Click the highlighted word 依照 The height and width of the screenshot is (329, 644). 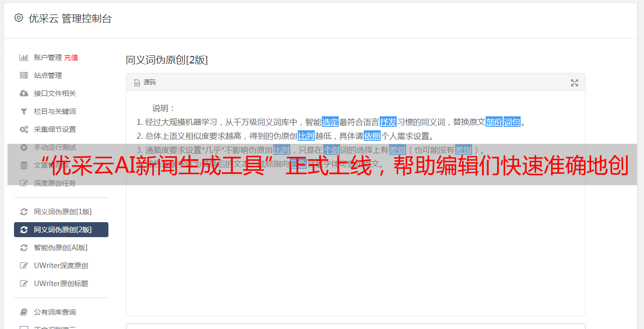pos(372,136)
